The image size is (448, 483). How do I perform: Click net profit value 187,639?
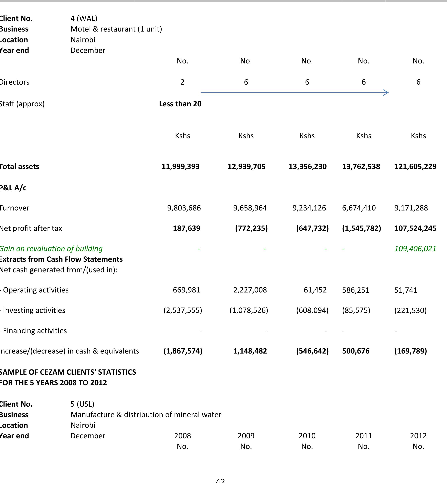[187, 228]
